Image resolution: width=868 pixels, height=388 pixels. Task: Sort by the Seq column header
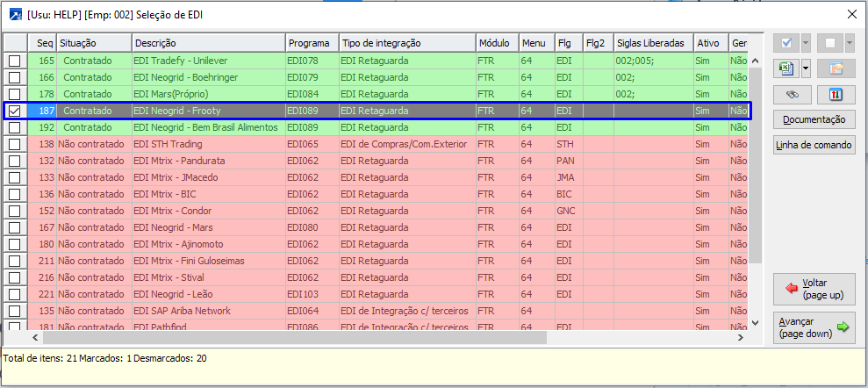(x=42, y=43)
